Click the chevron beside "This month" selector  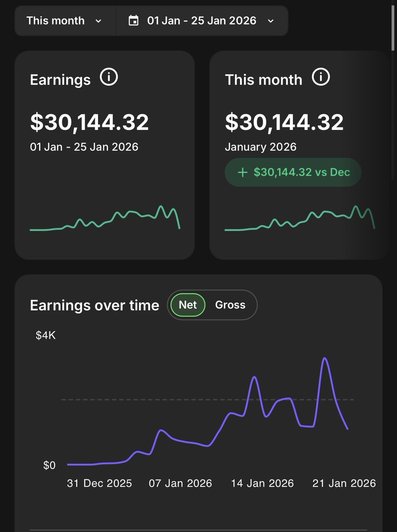point(98,21)
